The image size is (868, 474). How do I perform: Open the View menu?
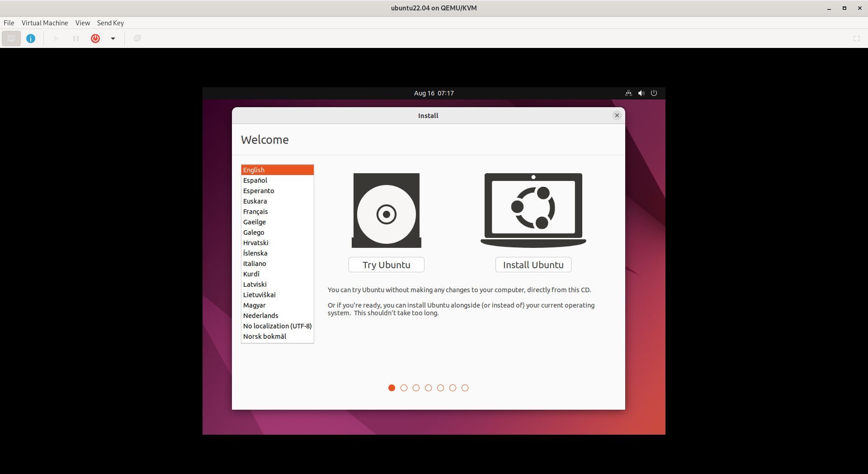pyautogui.click(x=83, y=23)
